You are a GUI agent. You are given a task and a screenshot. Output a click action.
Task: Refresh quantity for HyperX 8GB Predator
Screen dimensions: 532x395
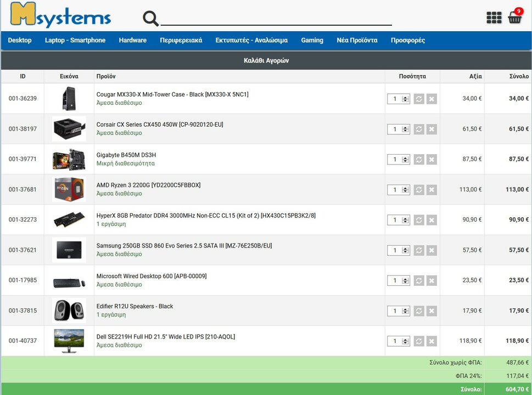[419, 220]
